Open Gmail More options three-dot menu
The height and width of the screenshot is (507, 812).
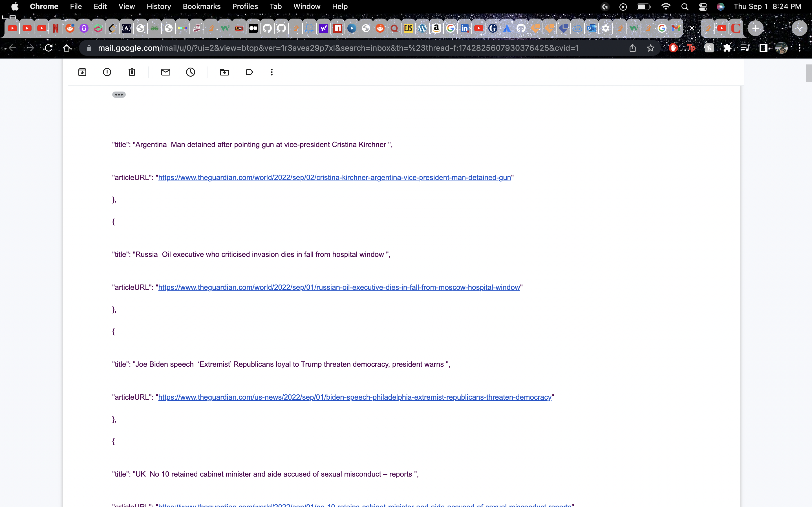point(272,72)
